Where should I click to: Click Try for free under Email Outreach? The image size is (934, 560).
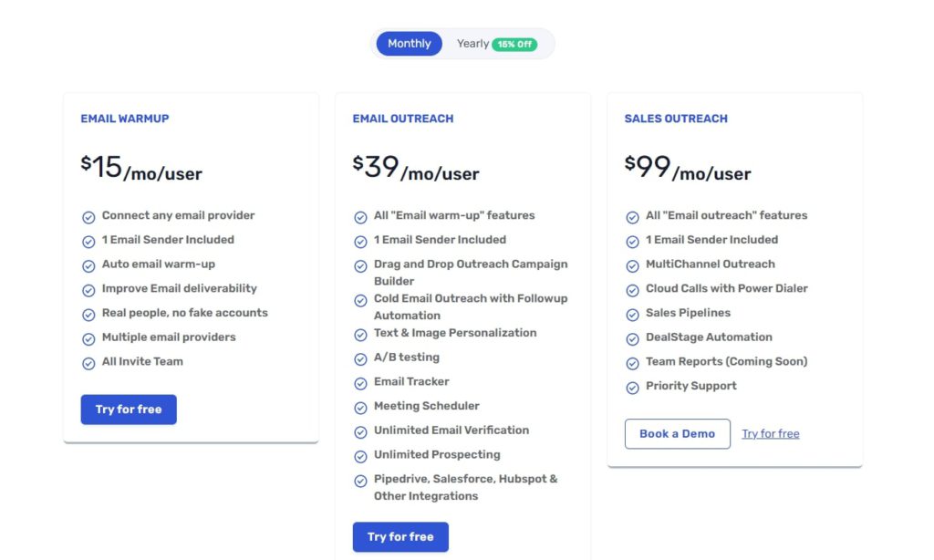coord(400,537)
